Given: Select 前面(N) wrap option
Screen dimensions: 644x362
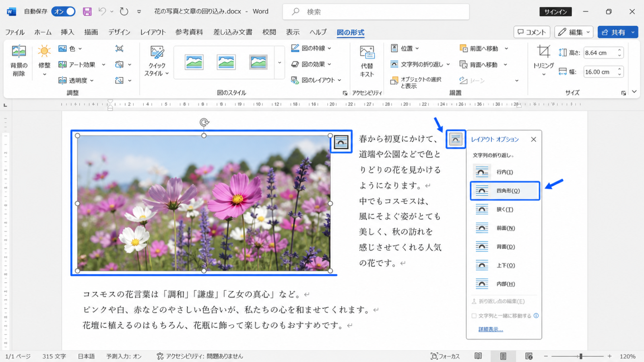Looking at the screenshot, I should (505, 228).
